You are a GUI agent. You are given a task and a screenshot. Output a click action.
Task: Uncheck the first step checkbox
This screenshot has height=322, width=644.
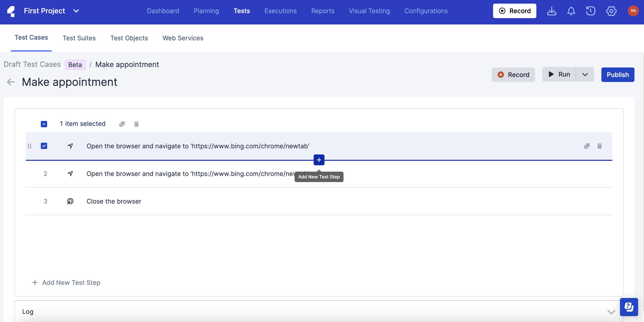(44, 146)
